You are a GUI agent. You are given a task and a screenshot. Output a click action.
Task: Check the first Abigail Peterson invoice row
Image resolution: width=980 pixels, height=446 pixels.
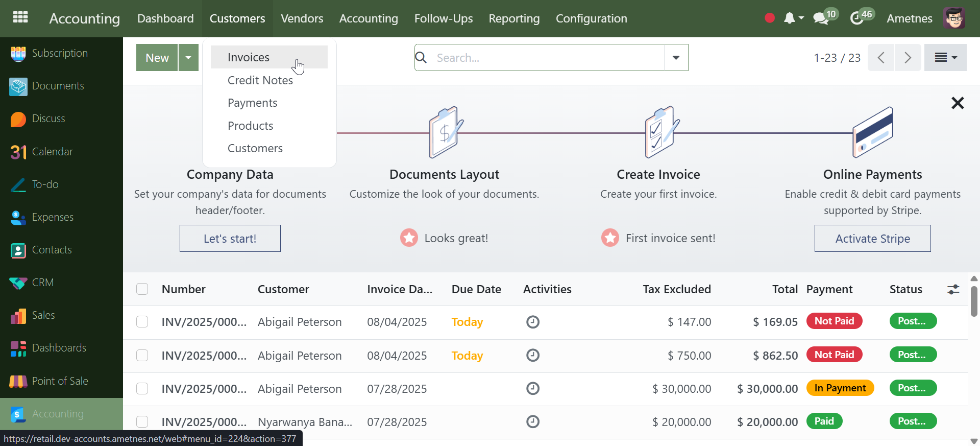click(142, 322)
